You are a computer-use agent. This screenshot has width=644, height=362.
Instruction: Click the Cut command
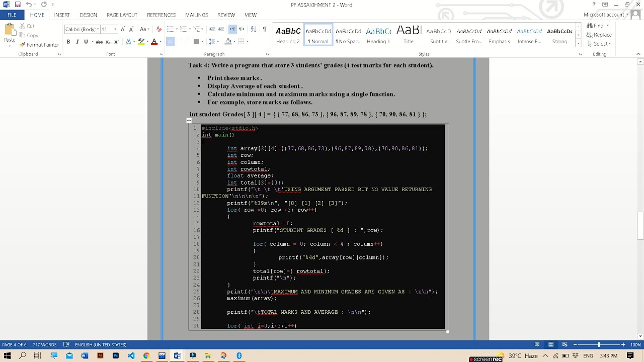tap(27, 26)
